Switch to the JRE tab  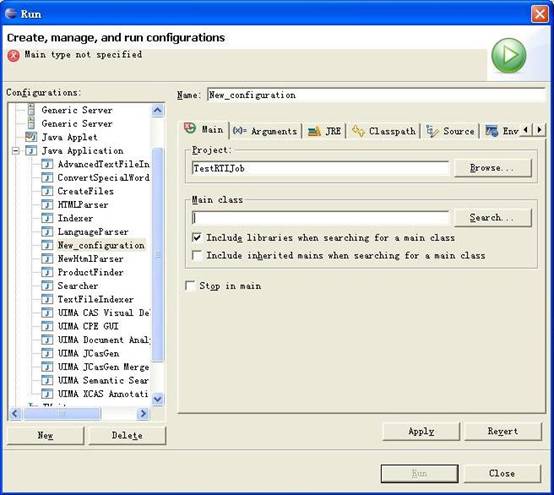[324, 131]
